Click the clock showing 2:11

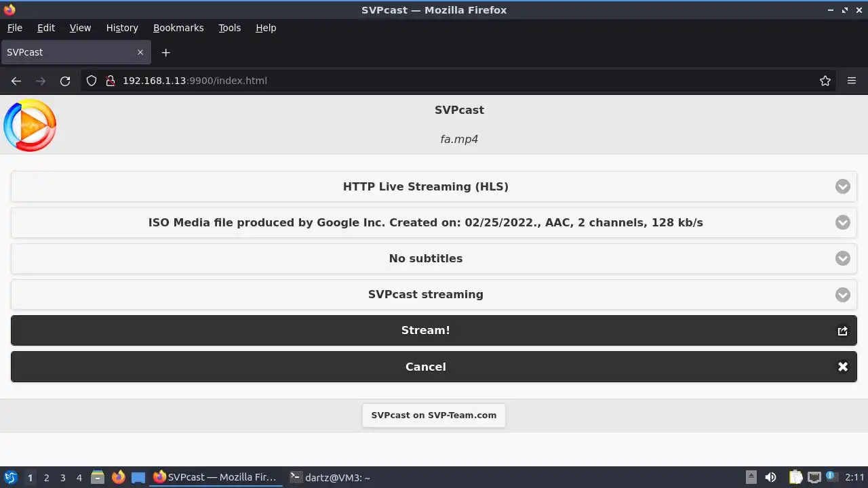pyautogui.click(x=854, y=477)
